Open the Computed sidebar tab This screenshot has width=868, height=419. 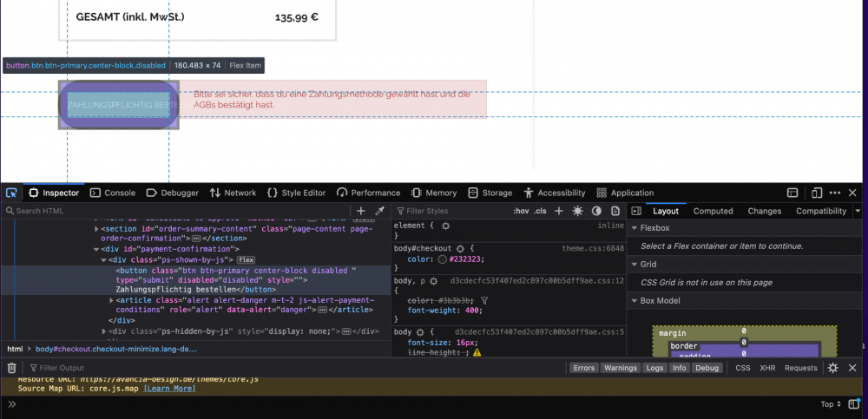(713, 211)
